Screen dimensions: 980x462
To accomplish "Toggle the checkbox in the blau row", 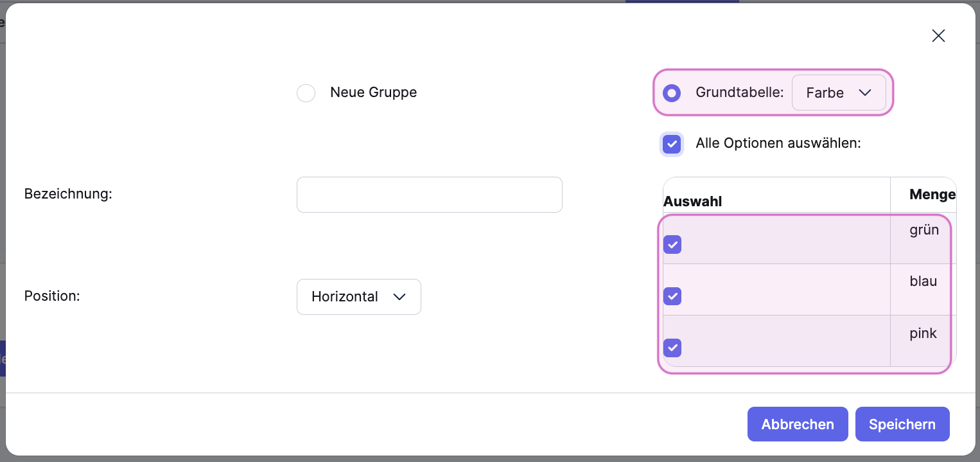I will [x=672, y=296].
